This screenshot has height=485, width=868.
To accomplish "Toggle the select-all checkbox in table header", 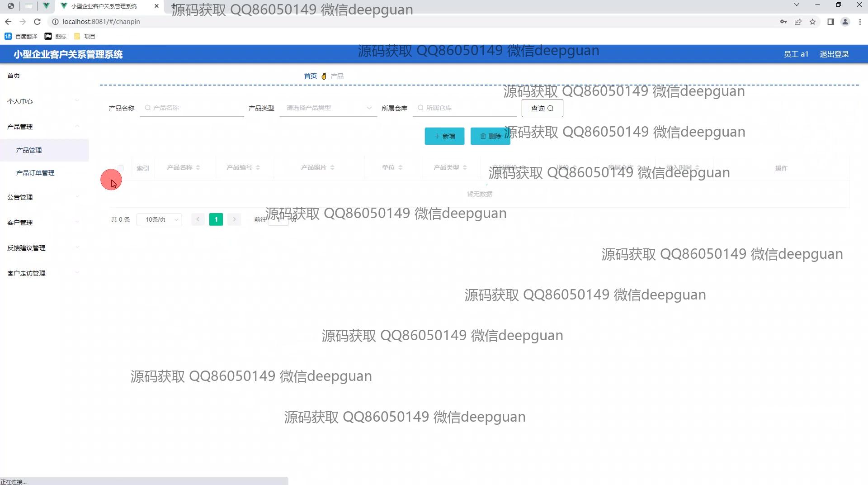I will click(121, 168).
